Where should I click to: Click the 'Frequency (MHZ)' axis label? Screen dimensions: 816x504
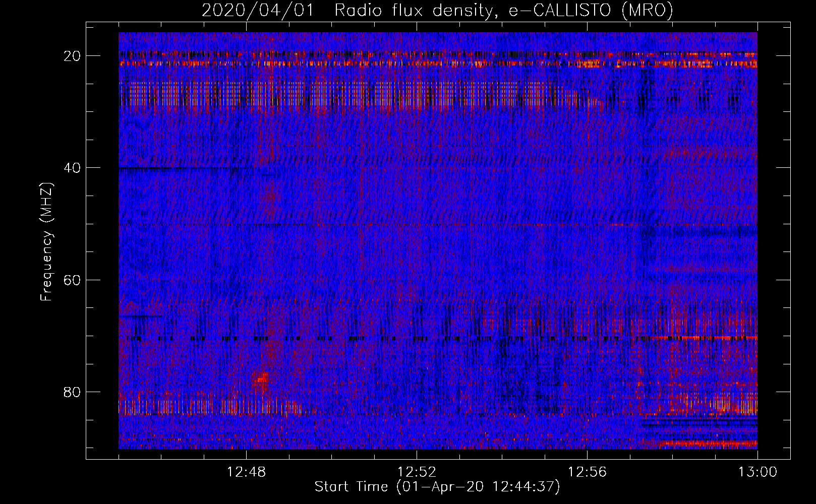point(46,242)
